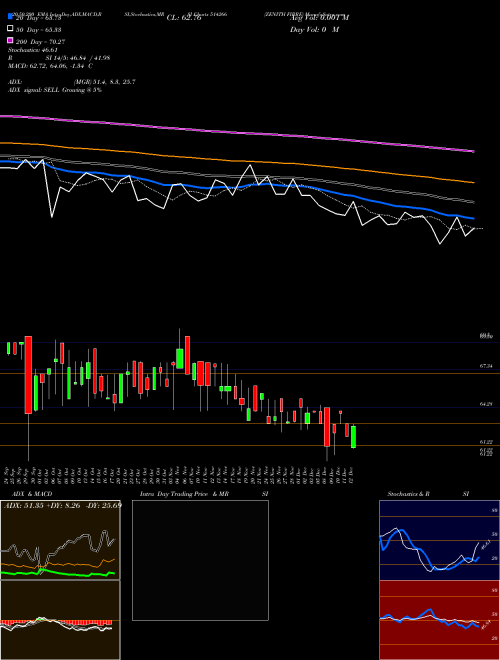Click the tall red candle at chart start
This screenshot has width=500, height=660.
(28, 375)
